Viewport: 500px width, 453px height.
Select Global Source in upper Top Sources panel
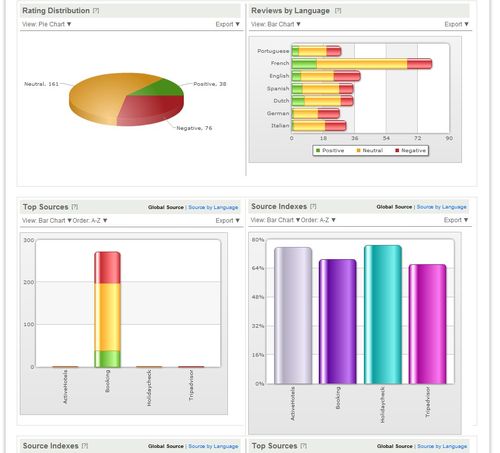pyautogui.click(x=166, y=207)
